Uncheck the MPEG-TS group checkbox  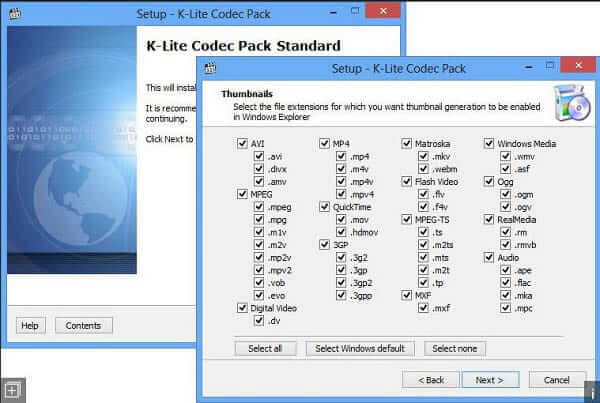click(x=406, y=219)
